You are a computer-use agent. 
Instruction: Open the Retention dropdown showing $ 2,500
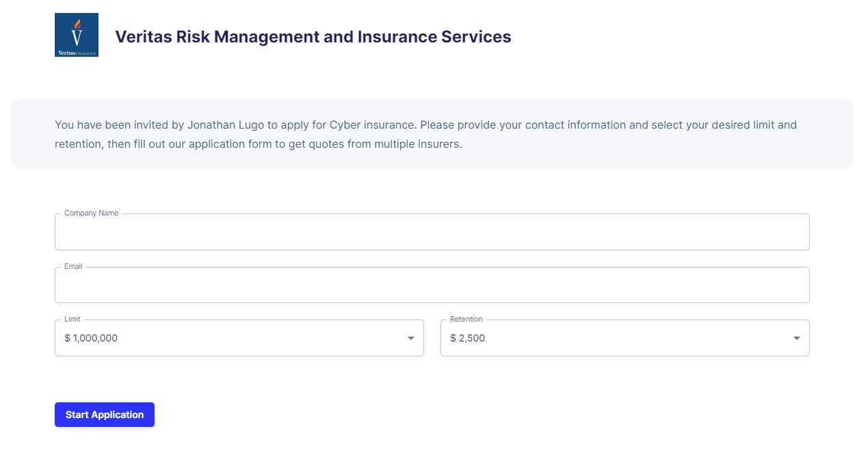[624, 338]
